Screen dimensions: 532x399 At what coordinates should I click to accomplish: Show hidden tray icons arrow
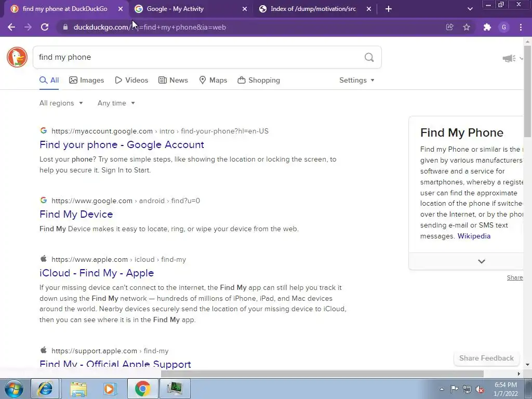click(442, 389)
